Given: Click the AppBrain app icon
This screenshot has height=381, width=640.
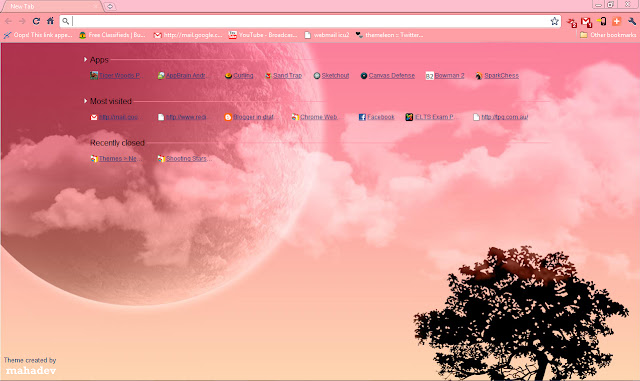Looking at the screenshot, I should click(161, 76).
